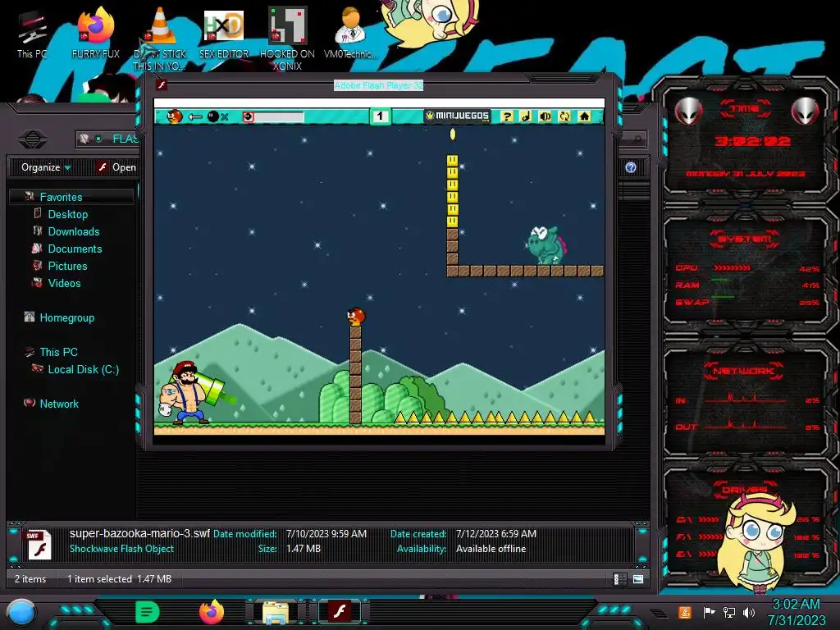The image size is (840, 630).
Task: Click the NETWORK widget header
Action: pyautogui.click(x=744, y=370)
